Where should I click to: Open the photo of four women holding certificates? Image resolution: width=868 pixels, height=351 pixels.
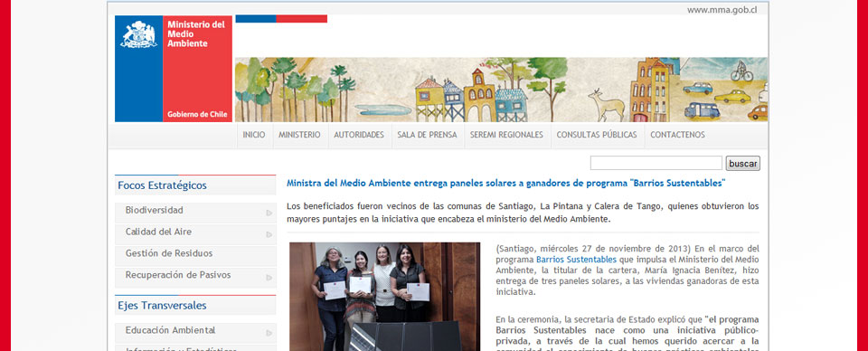tap(385, 296)
